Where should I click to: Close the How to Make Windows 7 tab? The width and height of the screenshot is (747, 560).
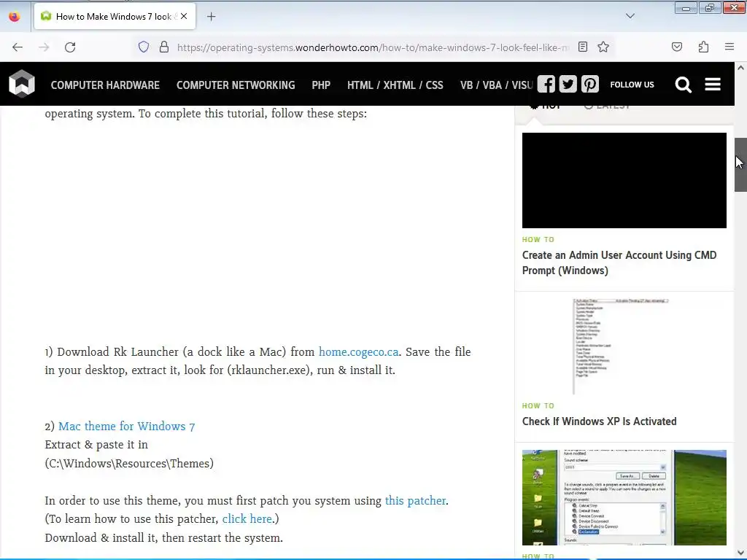(184, 16)
